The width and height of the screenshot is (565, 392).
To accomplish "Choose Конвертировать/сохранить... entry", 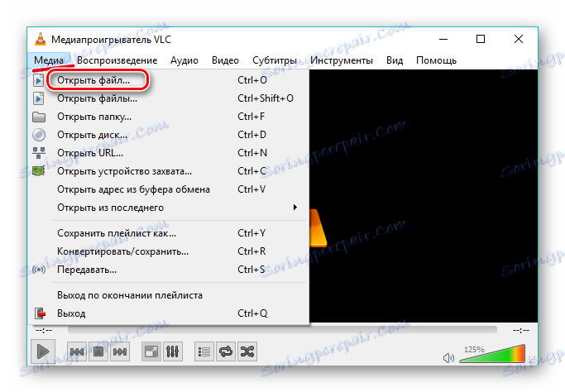I will point(169,251).
